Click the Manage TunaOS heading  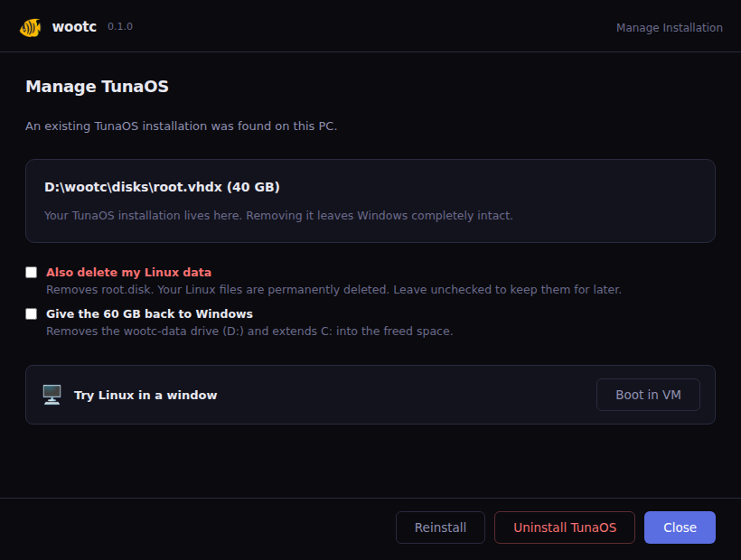coord(97,87)
